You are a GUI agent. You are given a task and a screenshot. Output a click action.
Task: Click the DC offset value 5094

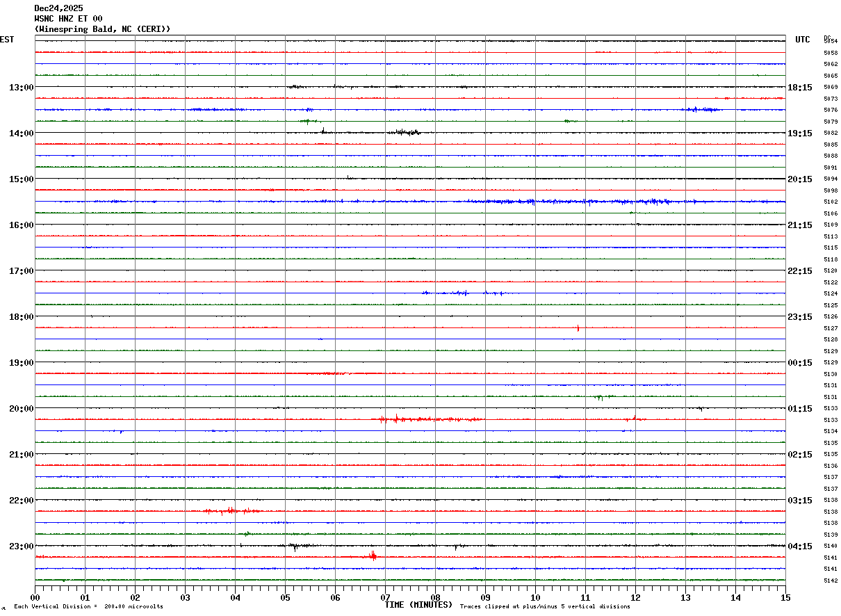tap(831, 179)
